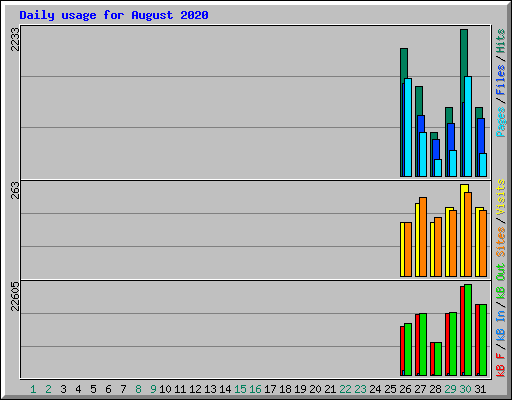This screenshot has height=400, width=512.
Task: Click day 13 on the date axis
Action: click(x=210, y=389)
